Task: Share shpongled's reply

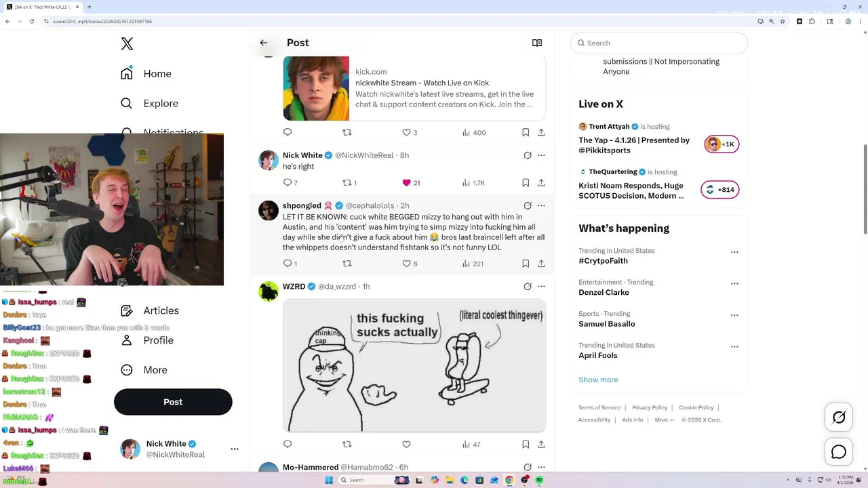Action: pyautogui.click(x=541, y=264)
